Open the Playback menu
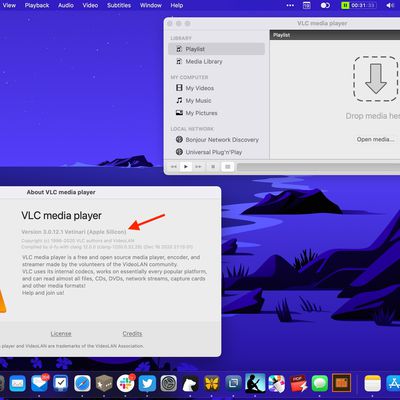The width and height of the screenshot is (400, 400). coord(37,5)
